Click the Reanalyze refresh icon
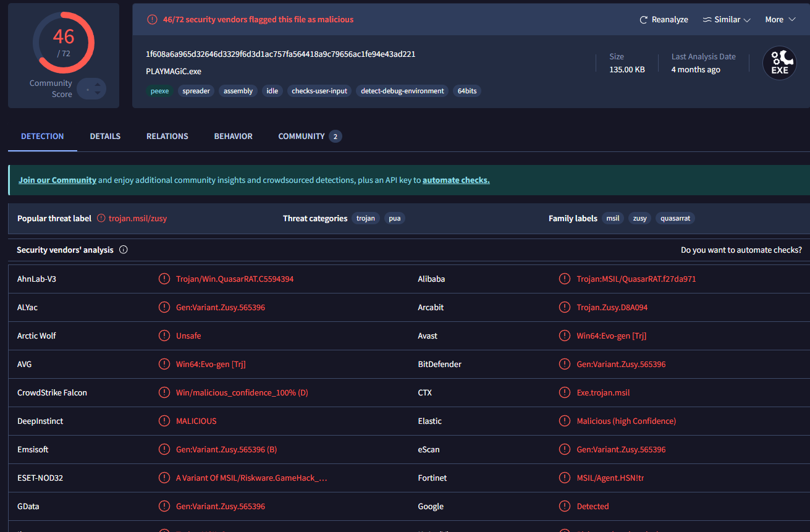Image resolution: width=810 pixels, height=532 pixels. tap(643, 20)
